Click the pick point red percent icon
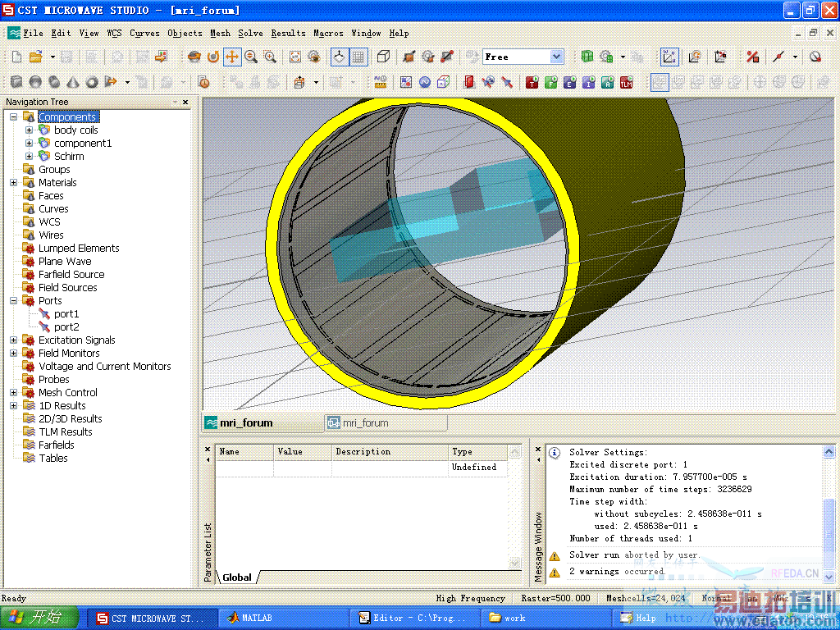This screenshot has height=630, width=840. 753,57
